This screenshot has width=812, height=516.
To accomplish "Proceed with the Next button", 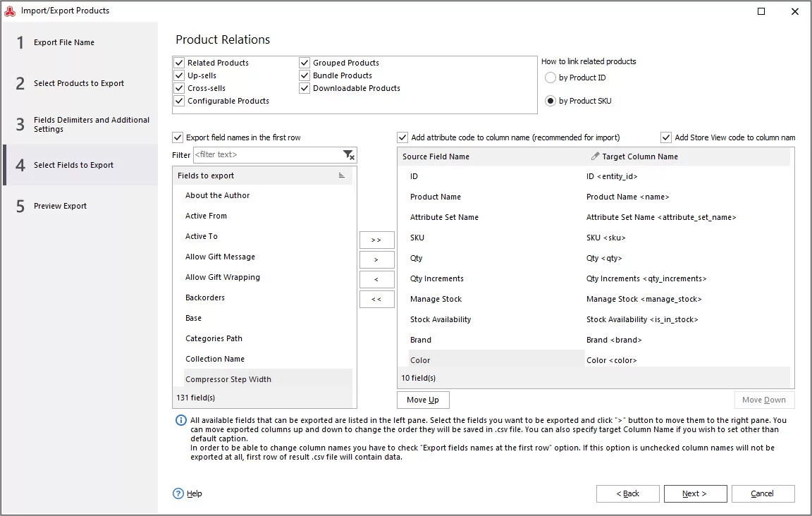I will click(x=695, y=493).
